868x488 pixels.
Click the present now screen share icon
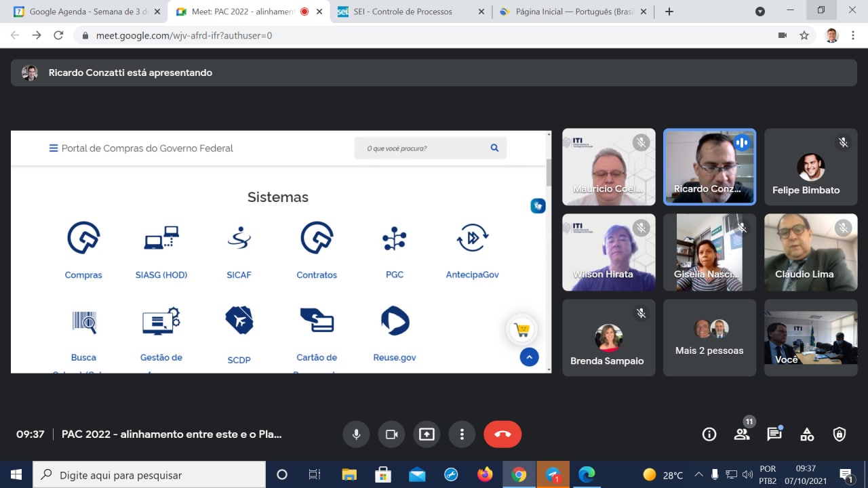[x=427, y=434]
